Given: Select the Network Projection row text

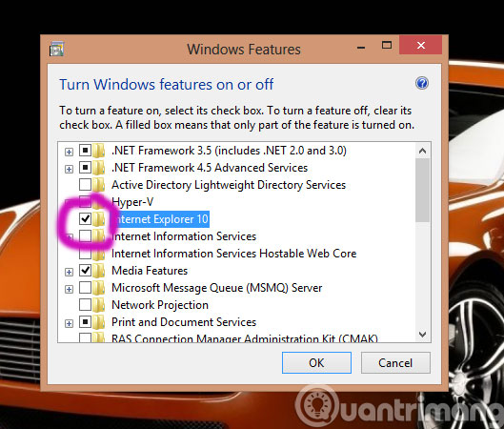Looking at the screenshot, I should 160,305.
